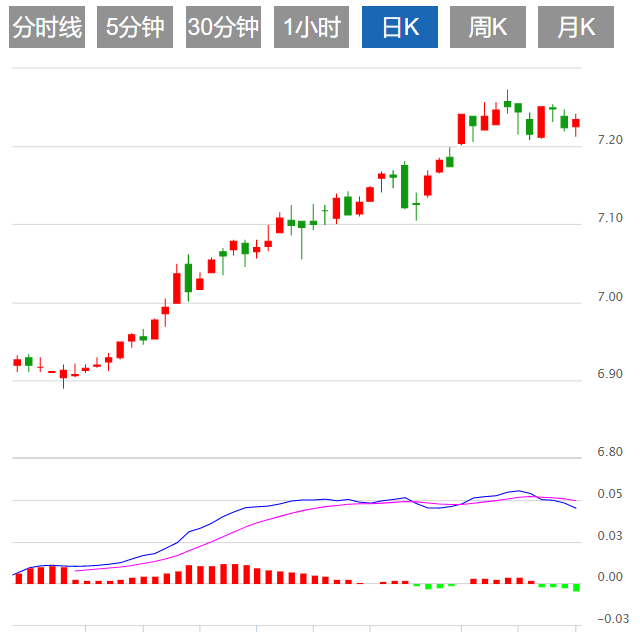Screen dimensions: 640x632
Task: Click the rightmost green MACD histogram bar
Action: point(577,587)
